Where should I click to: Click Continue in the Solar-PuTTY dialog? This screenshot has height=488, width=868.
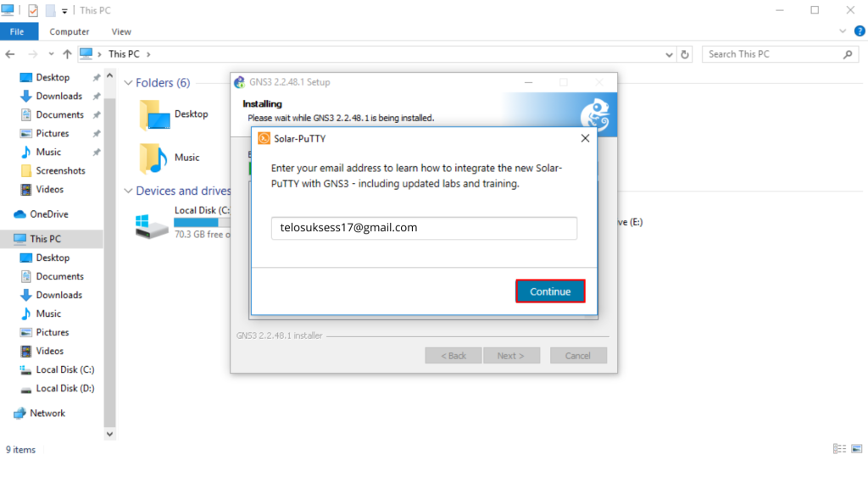pos(549,291)
